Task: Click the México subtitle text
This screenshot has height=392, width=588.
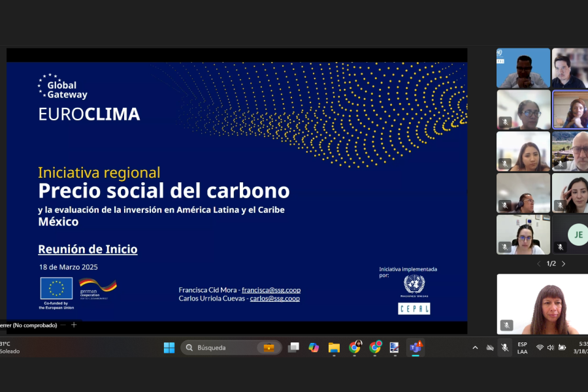Action: pyautogui.click(x=59, y=221)
